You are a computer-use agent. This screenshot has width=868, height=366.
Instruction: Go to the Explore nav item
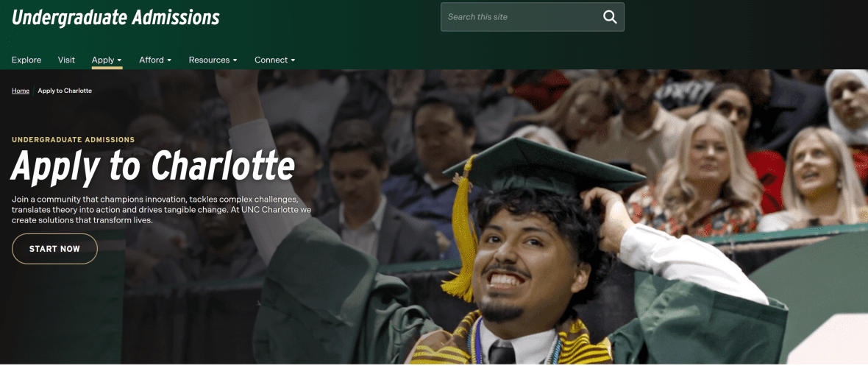coord(26,60)
